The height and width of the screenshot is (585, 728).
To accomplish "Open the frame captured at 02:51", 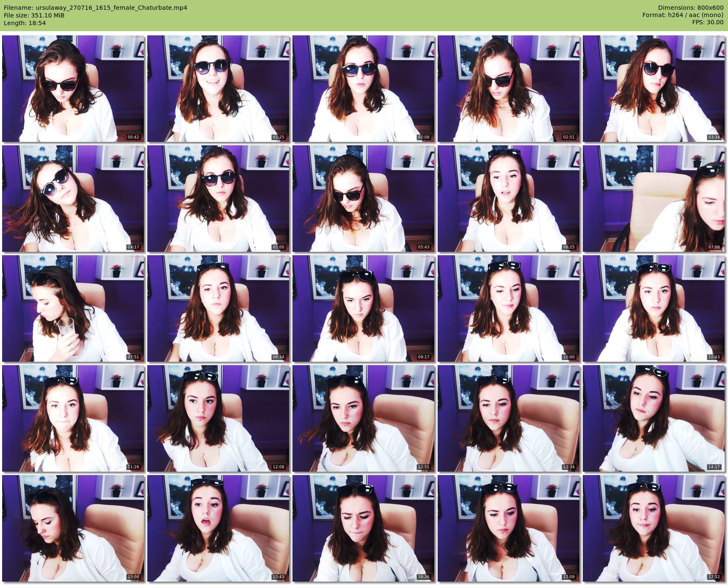I will click(x=509, y=89).
